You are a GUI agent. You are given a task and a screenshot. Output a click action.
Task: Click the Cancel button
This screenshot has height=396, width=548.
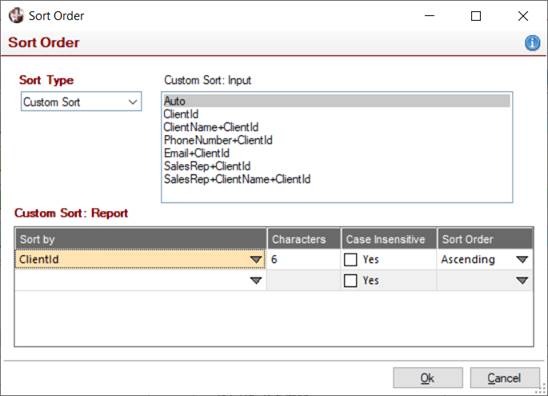(x=505, y=378)
